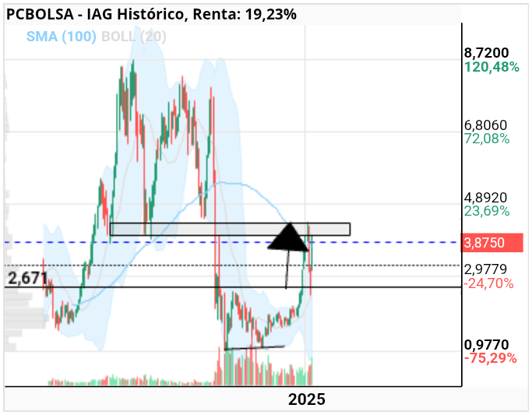Click the 72,08% percentage label
The height and width of the screenshot is (415, 532).
point(487,139)
